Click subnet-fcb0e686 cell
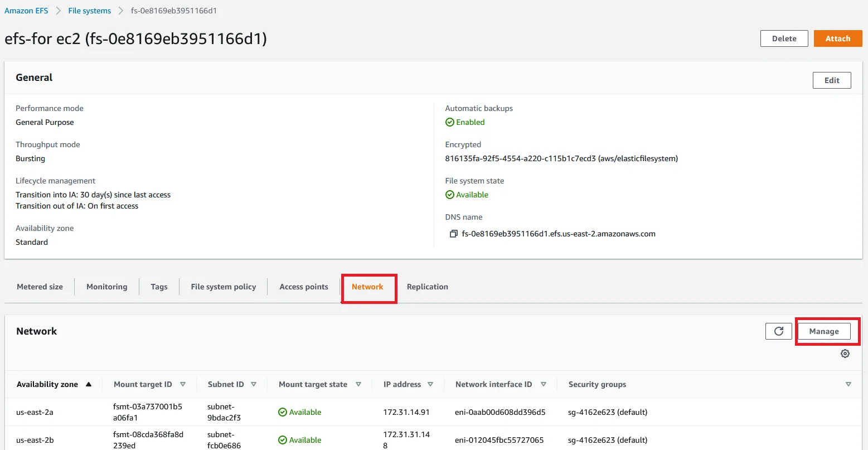This screenshot has height=450, width=868. tap(224, 439)
